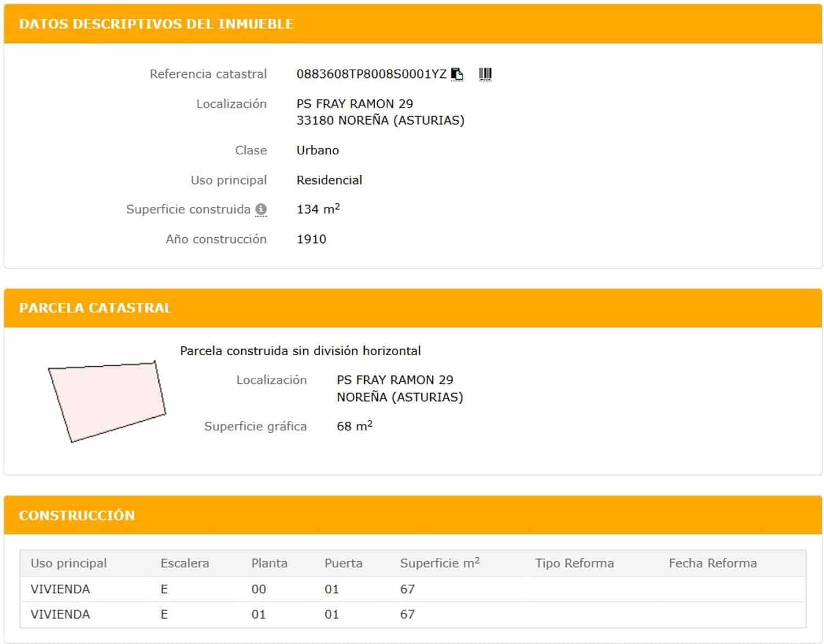824x644 pixels.
Task: Collapse the PARCELA CATASTRAL section header
Action: 95,308
